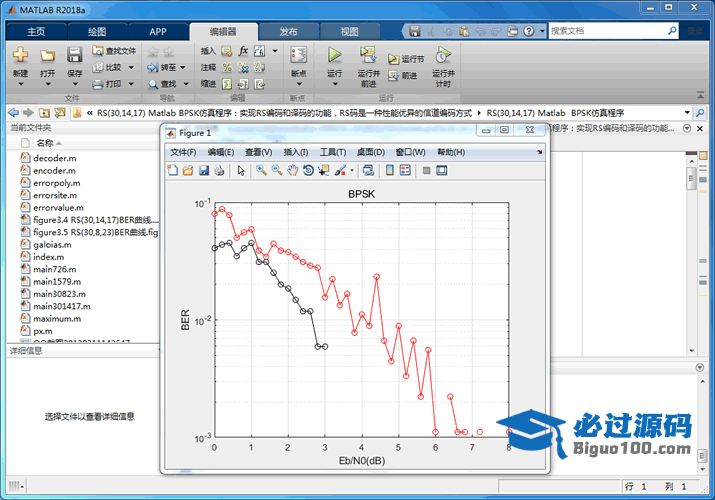Open the Brush tool dropdown arrow in Figure 1
This screenshot has width=715, height=500.
click(352, 170)
